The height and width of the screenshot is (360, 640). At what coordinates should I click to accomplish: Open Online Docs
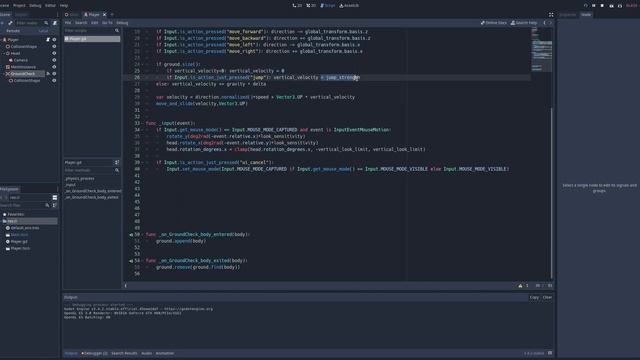(493, 23)
